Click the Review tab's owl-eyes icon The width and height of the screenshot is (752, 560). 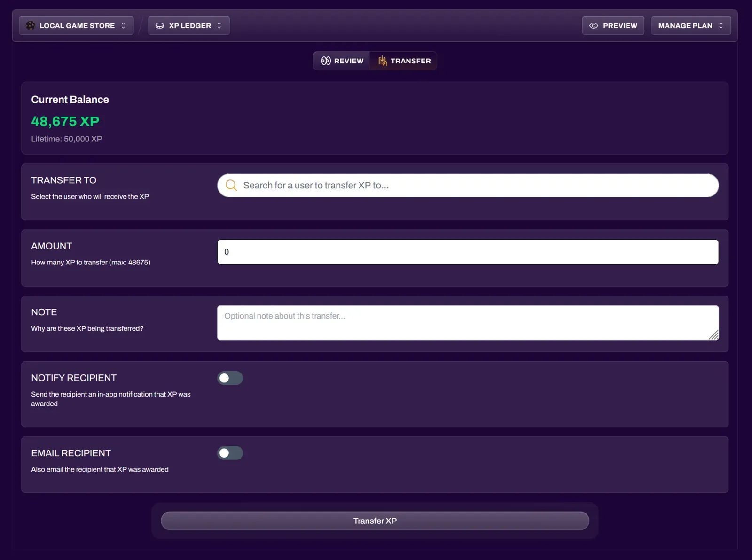[326, 61]
